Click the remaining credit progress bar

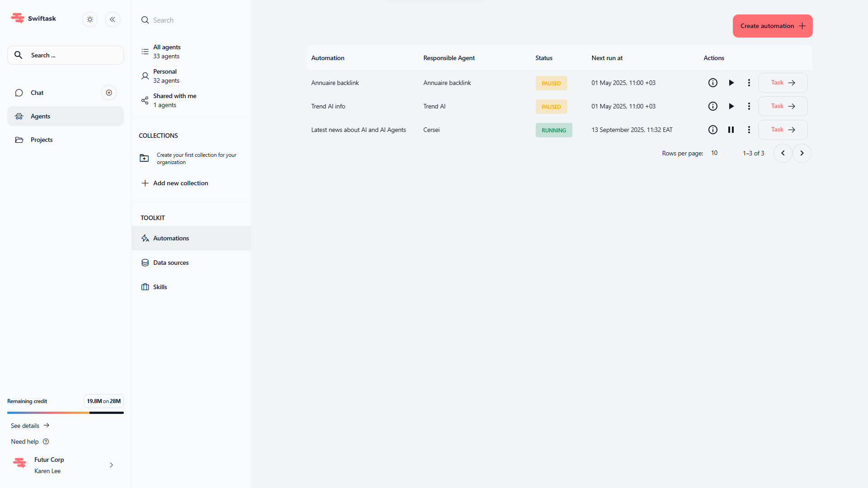tap(66, 413)
